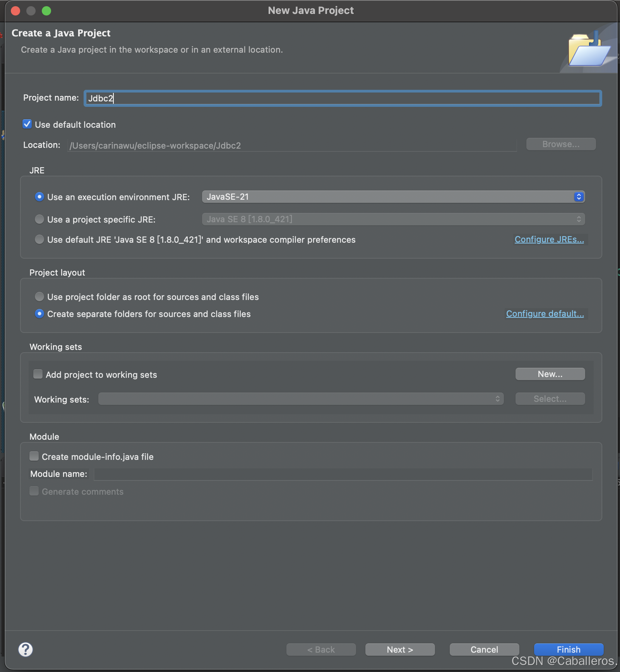This screenshot has height=672, width=620.
Task: Expand the project specific JRE selector
Action: click(x=579, y=219)
